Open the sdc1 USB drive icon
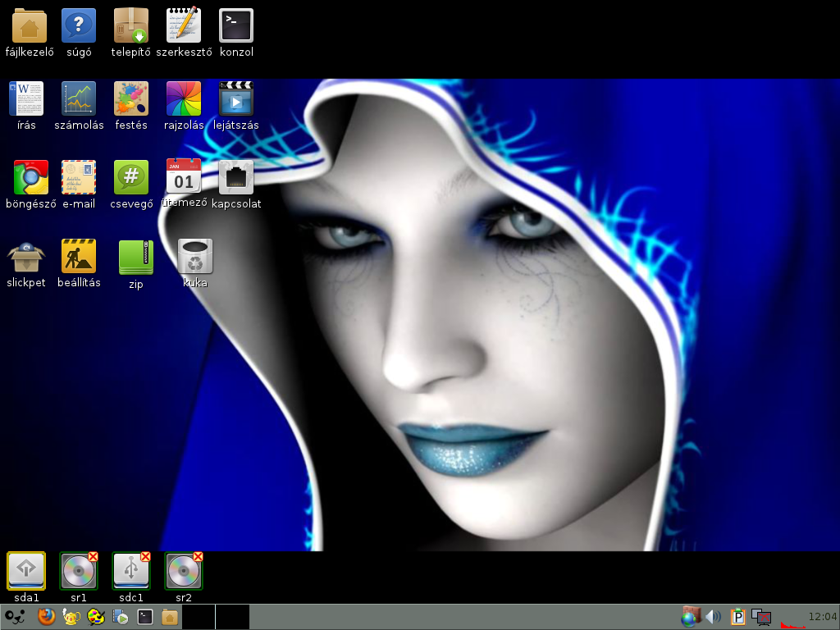 (x=131, y=571)
